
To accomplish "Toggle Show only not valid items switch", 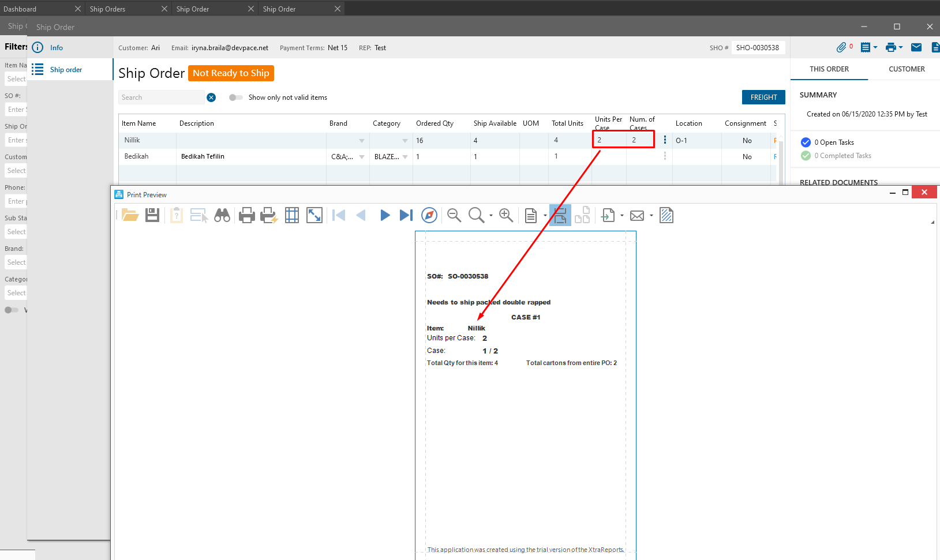I will 235,97.
